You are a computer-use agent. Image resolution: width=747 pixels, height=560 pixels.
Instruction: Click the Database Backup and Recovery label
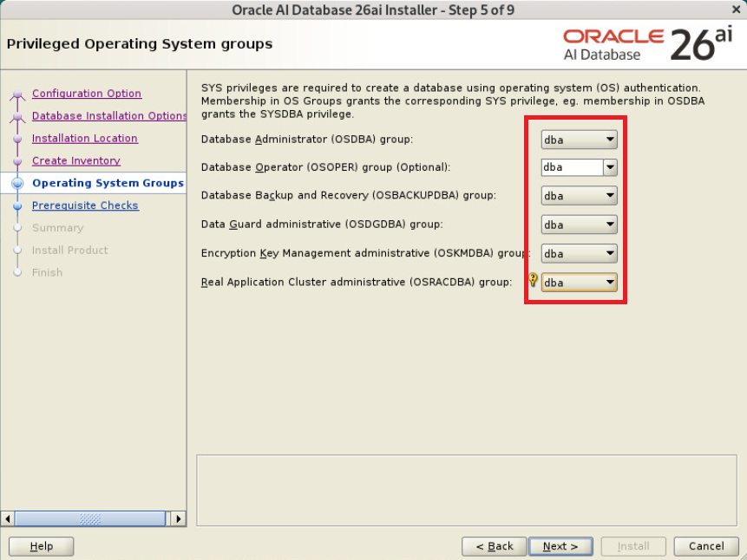(x=348, y=195)
